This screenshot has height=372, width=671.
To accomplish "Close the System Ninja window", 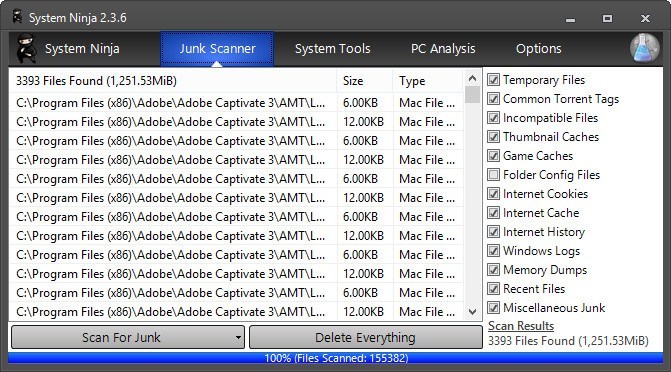I will [x=645, y=18].
